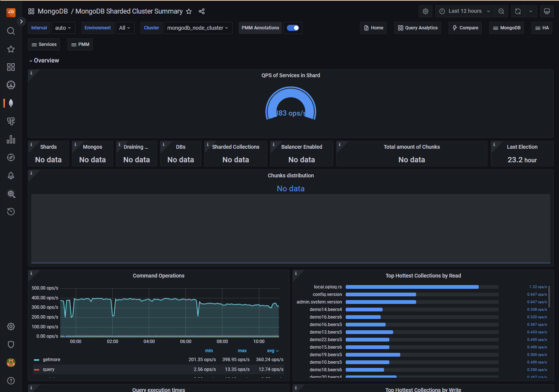The width and height of the screenshot is (559, 392).
Task: Toggle the PMM Annotations switch
Action: [293, 28]
